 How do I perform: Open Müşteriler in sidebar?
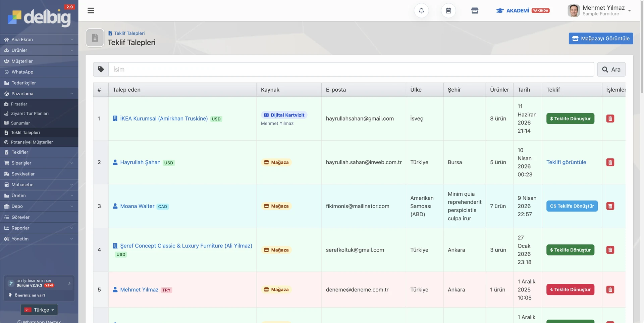pos(39,61)
